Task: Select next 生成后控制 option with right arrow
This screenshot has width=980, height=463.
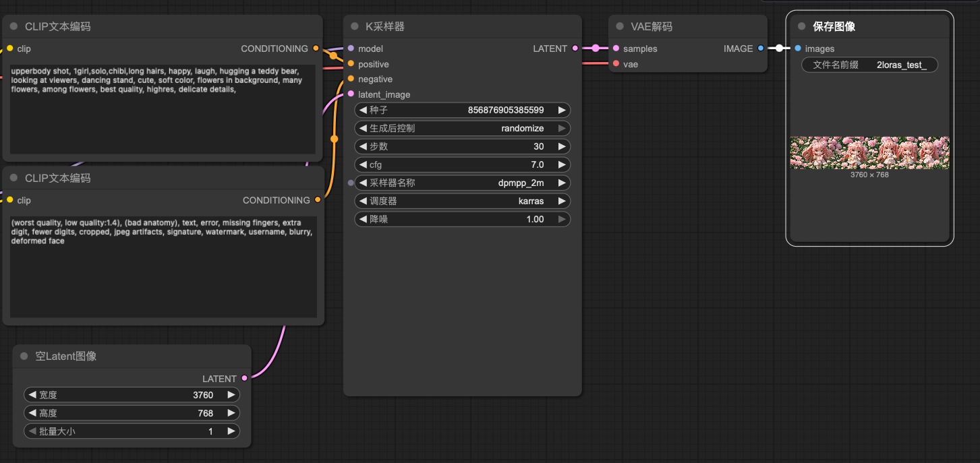Action: pos(562,128)
